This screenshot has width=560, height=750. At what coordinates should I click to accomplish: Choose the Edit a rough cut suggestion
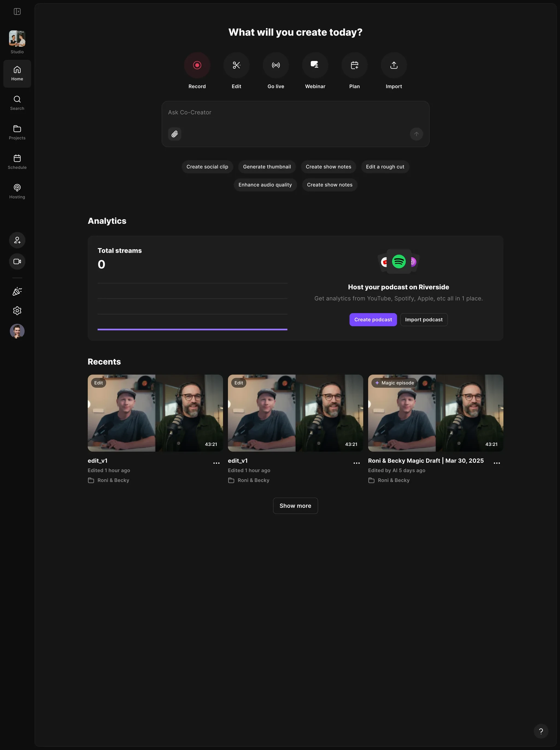tap(385, 167)
